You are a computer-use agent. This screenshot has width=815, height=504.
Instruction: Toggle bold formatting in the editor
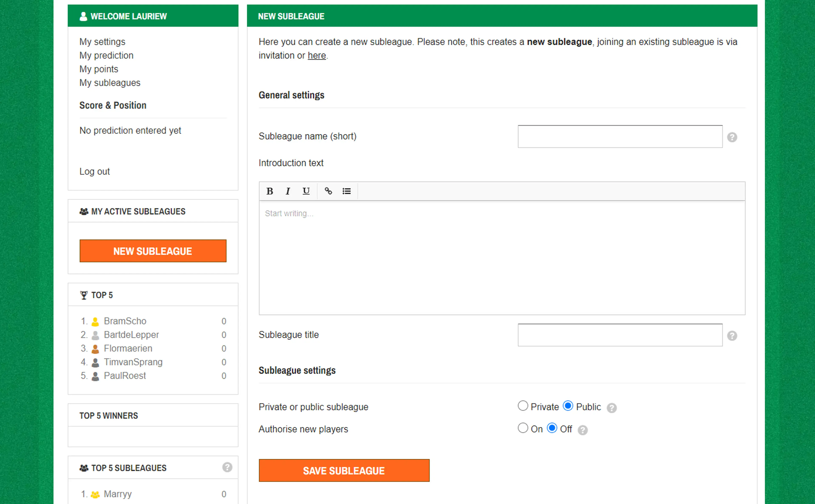point(270,191)
